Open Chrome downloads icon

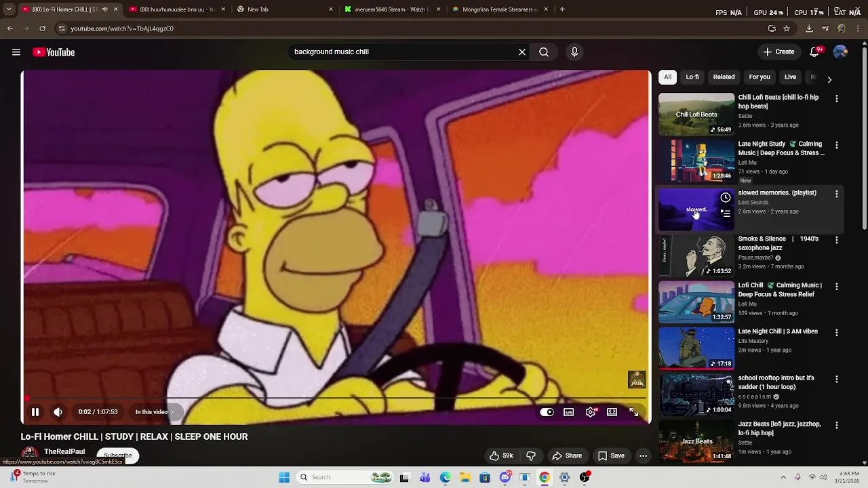(x=809, y=28)
